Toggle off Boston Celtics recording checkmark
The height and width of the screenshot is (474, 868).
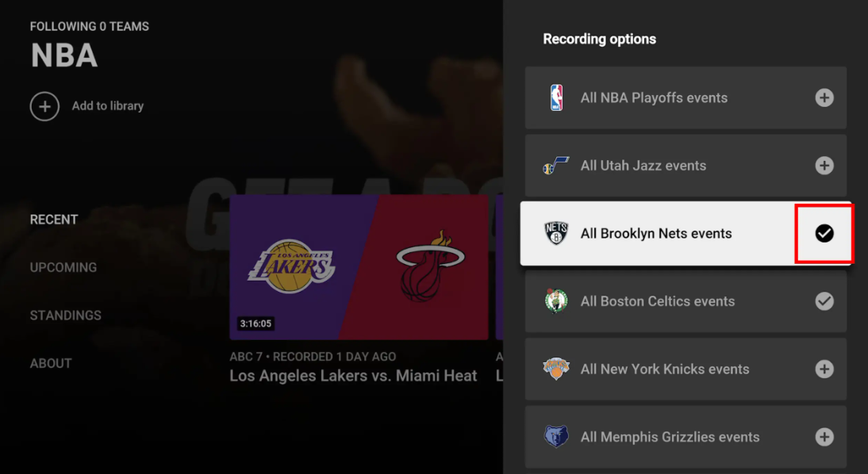[824, 301]
